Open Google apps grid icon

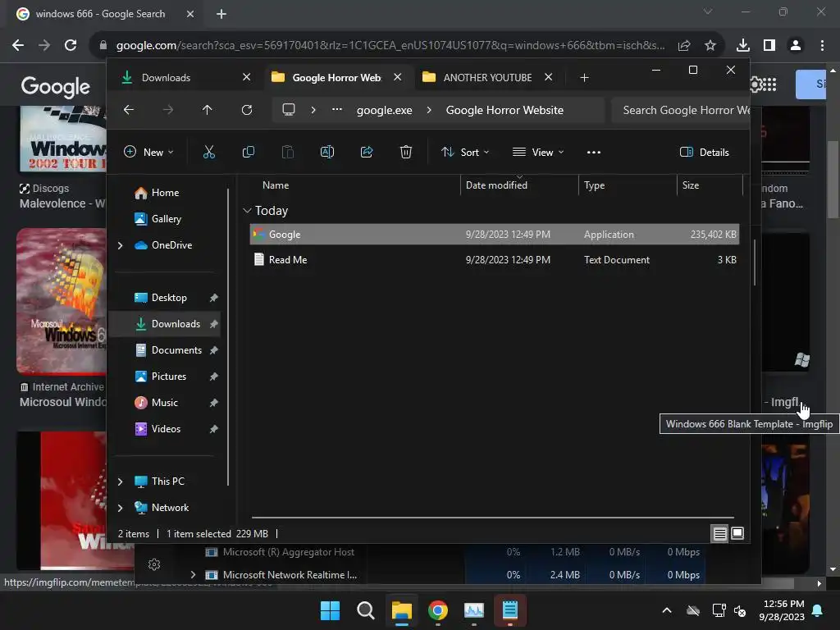click(x=769, y=84)
